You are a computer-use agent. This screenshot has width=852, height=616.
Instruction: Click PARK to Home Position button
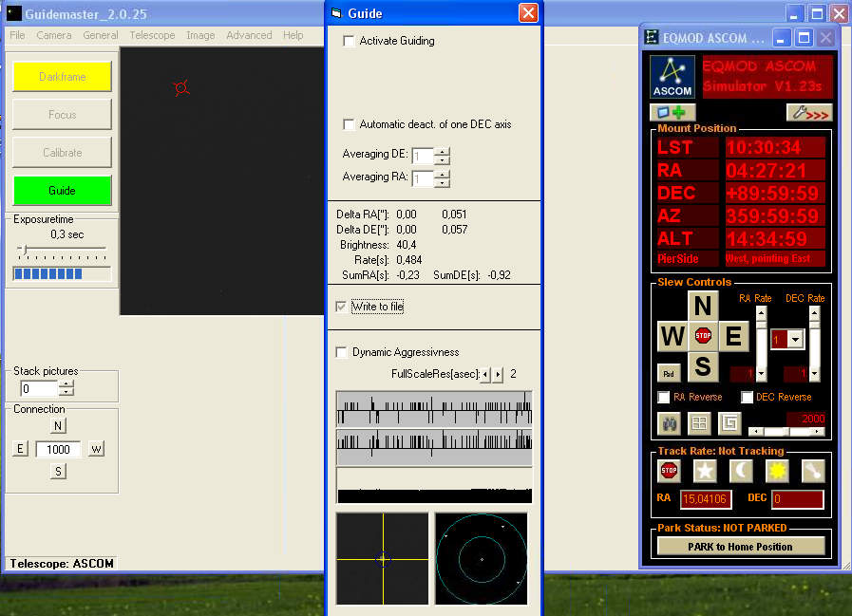click(741, 547)
